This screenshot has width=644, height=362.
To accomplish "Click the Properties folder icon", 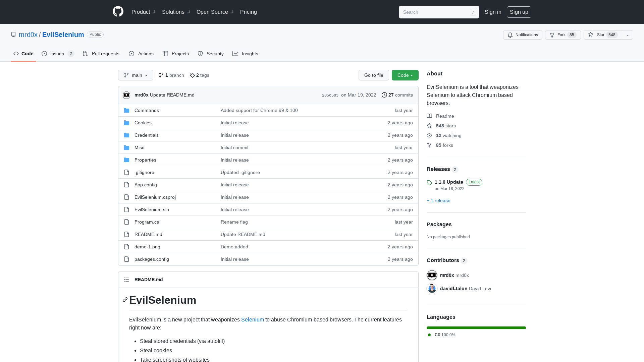I will click(126, 160).
